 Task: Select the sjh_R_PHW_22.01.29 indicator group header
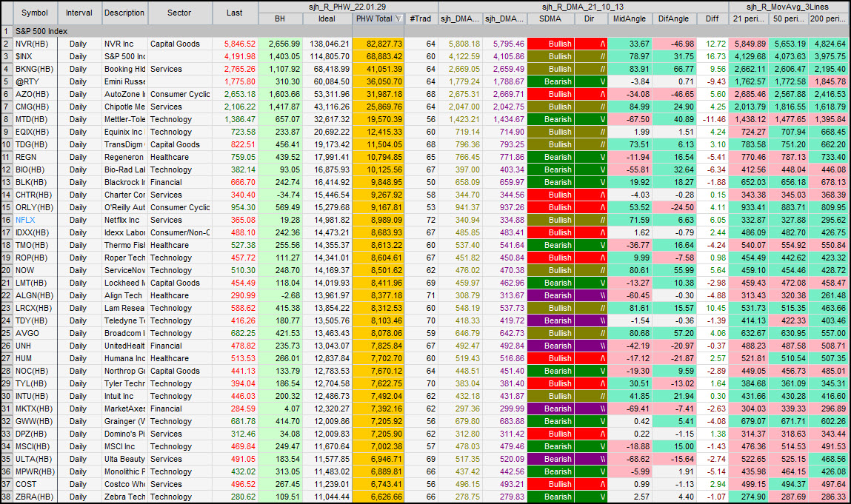tap(348, 7)
